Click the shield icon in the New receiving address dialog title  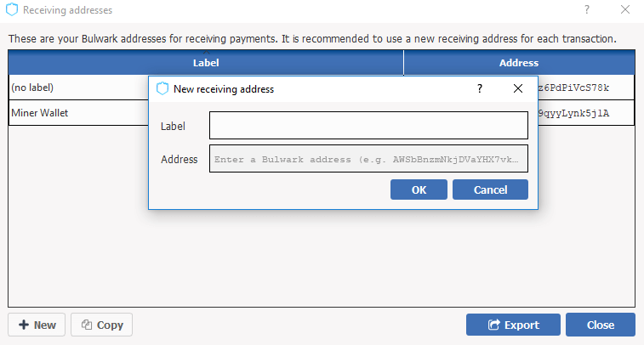(162, 88)
